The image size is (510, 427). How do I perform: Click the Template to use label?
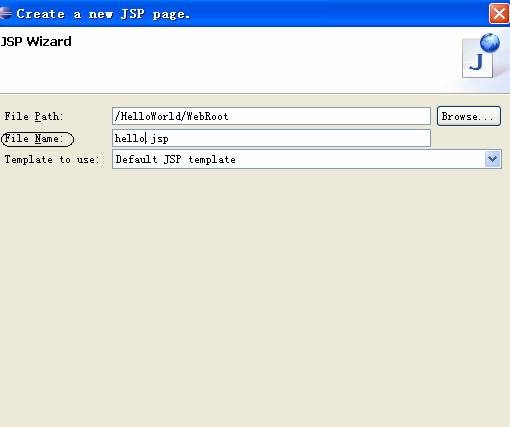click(52, 159)
